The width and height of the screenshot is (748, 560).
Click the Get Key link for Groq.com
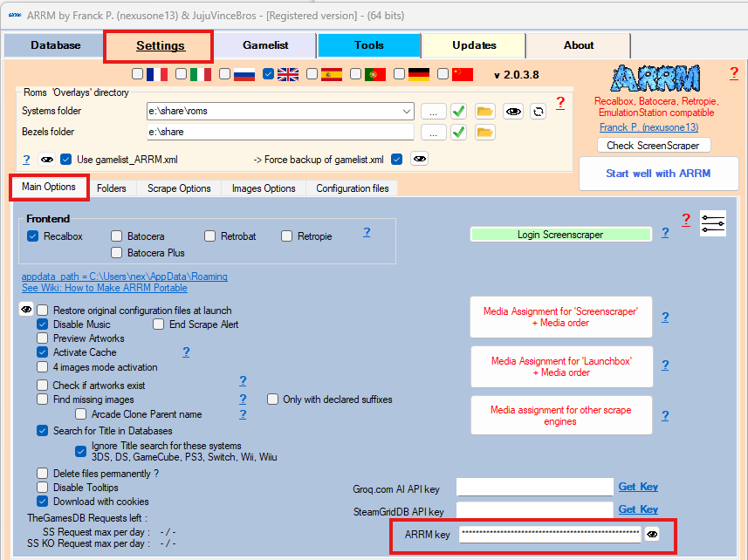pyautogui.click(x=638, y=487)
